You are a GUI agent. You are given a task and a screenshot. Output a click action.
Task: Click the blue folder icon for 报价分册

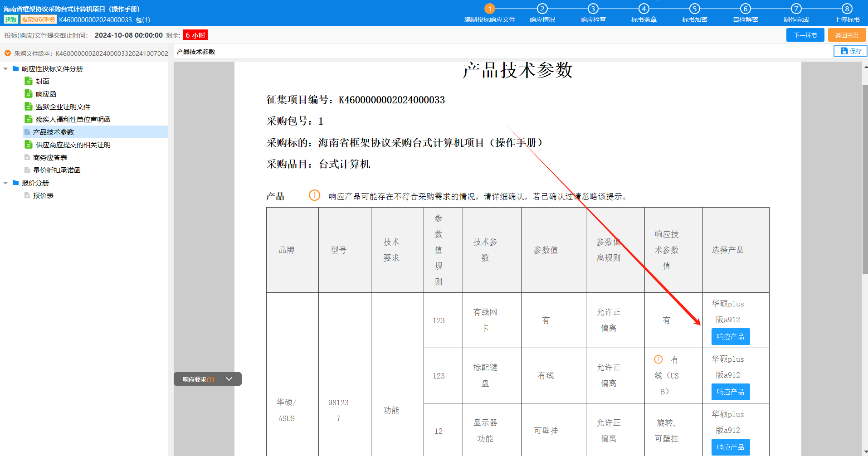(x=16, y=183)
